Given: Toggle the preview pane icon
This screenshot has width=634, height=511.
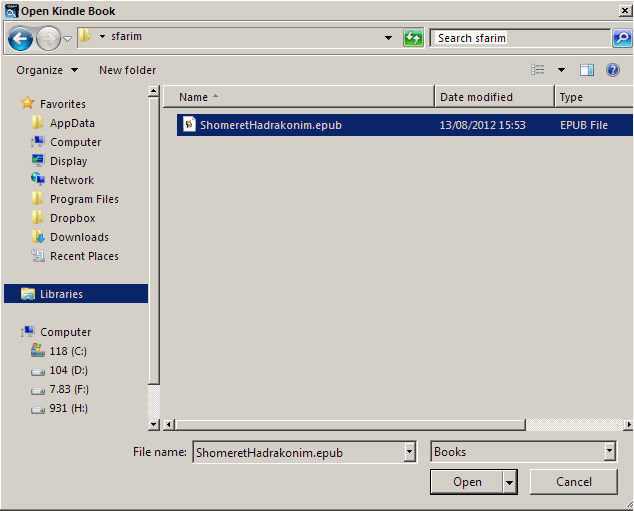Looking at the screenshot, I should [x=587, y=70].
